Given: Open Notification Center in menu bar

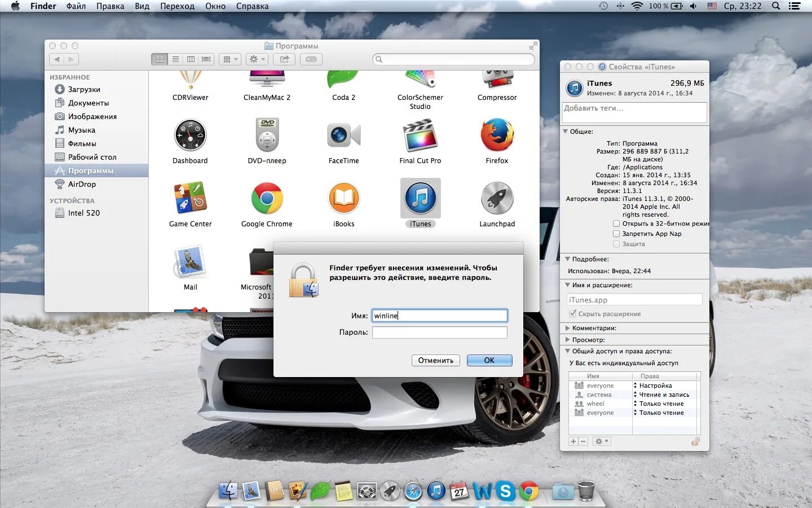Looking at the screenshot, I should (x=795, y=6).
